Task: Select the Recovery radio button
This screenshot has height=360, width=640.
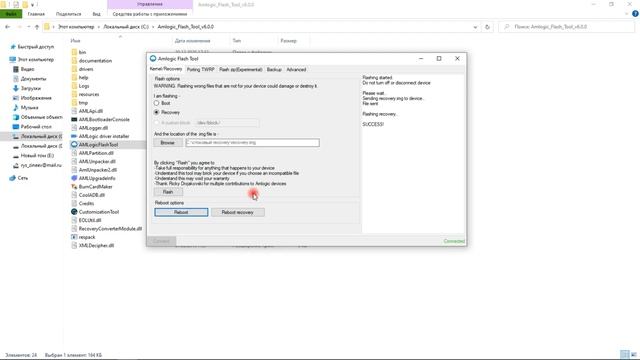Action: click(157, 112)
